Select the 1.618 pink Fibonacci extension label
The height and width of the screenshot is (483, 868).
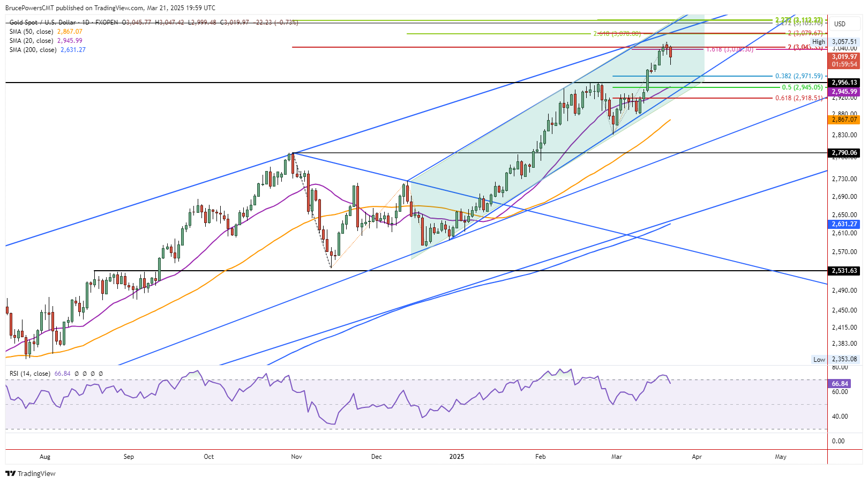tap(730, 49)
